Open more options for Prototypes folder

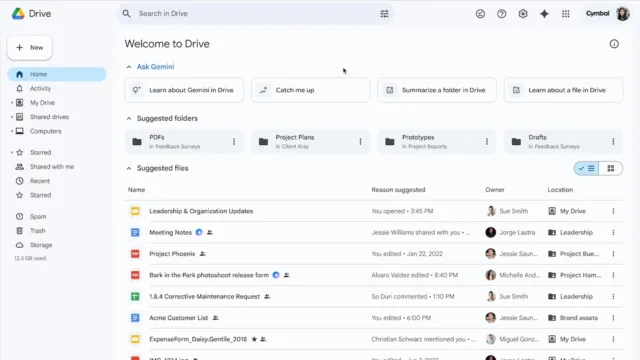point(487,142)
